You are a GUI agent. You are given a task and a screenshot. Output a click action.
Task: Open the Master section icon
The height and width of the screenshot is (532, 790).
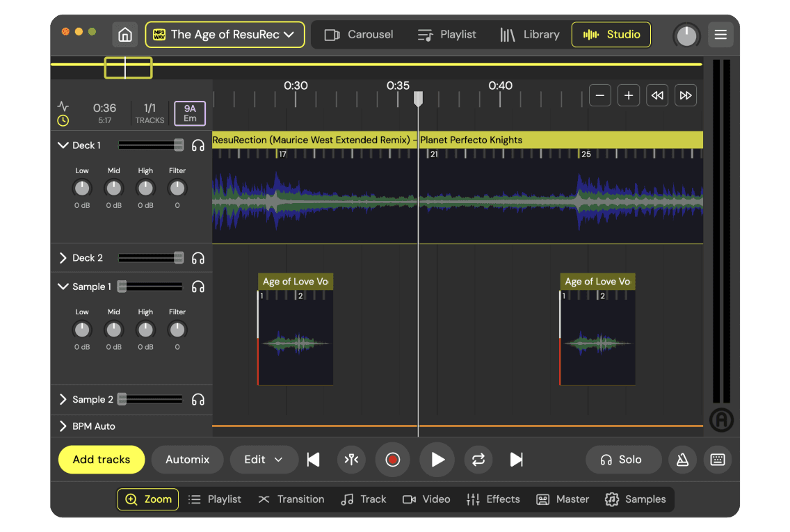click(x=562, y=499)
